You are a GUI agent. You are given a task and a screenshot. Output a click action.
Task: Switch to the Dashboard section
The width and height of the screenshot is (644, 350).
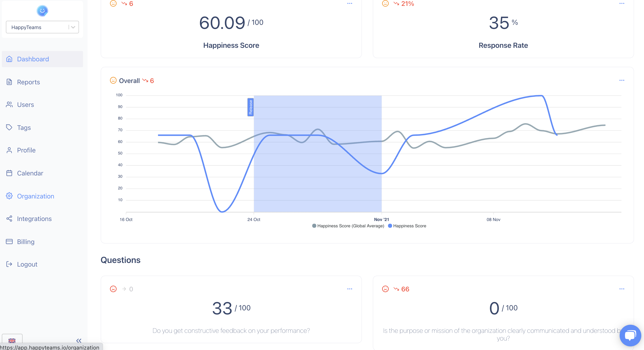click(x=33, y=59)
